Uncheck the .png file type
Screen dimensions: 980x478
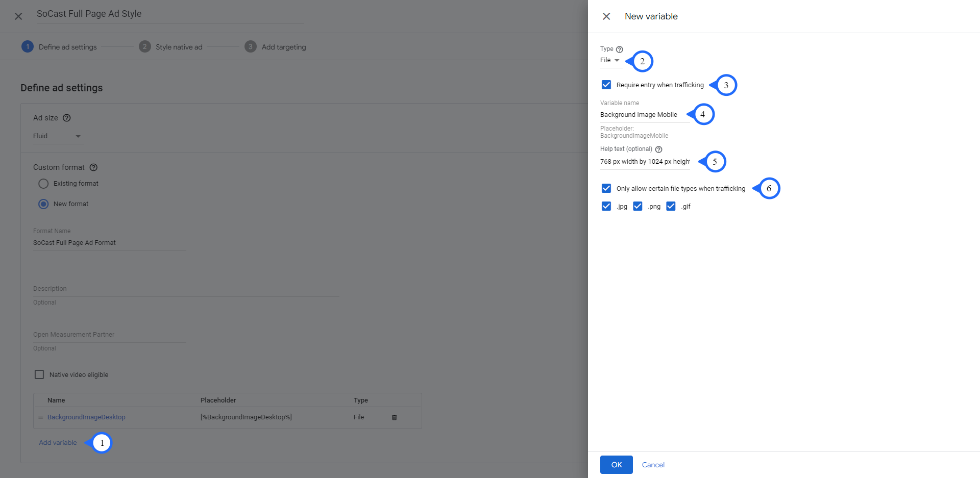638,206
